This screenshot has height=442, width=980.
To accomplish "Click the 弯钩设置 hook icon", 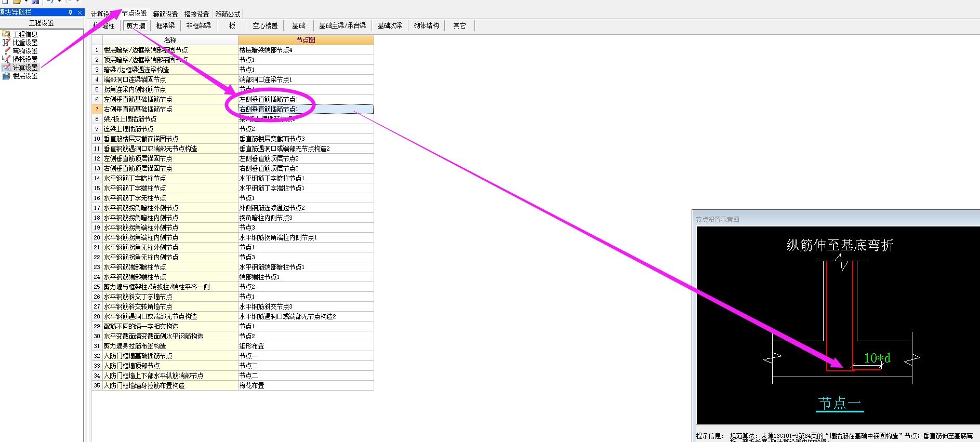I will [x=6, y=51].
